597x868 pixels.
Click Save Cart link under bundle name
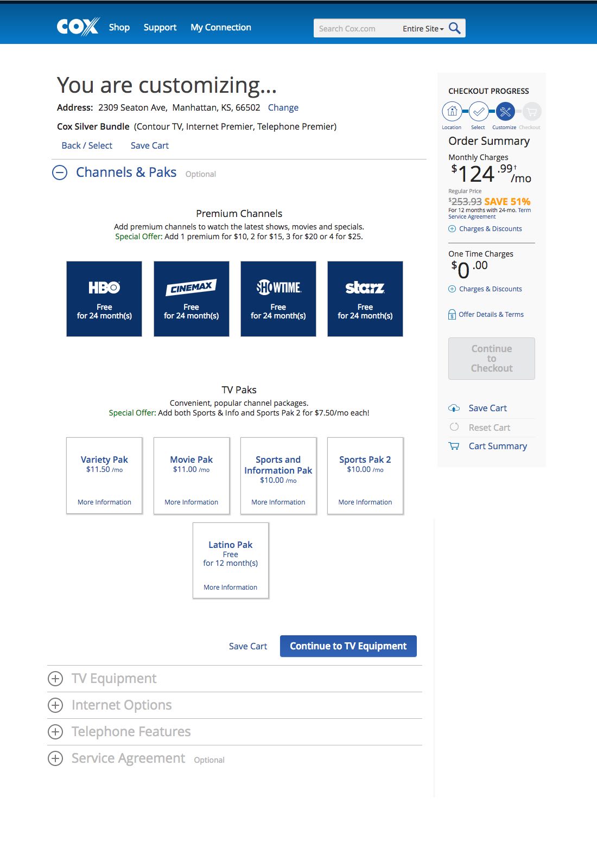coord(150,145)
